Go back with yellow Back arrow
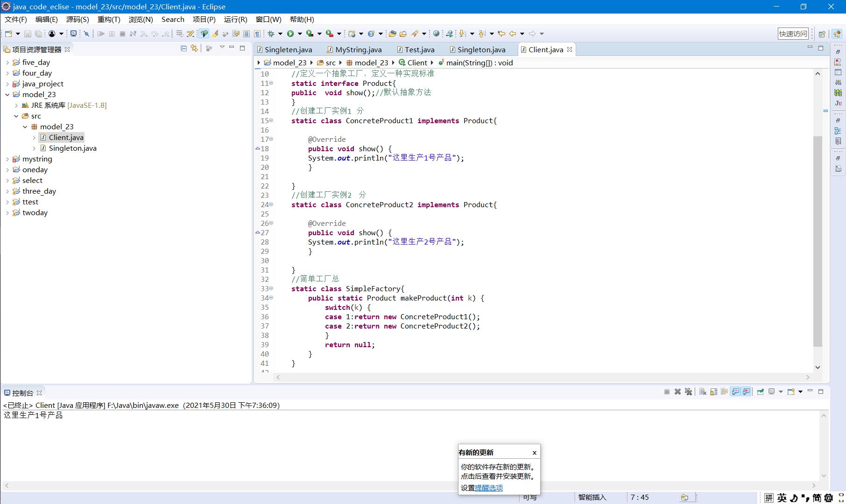The width and height of the screenshot is (846, 504). (x=513, y=34)
